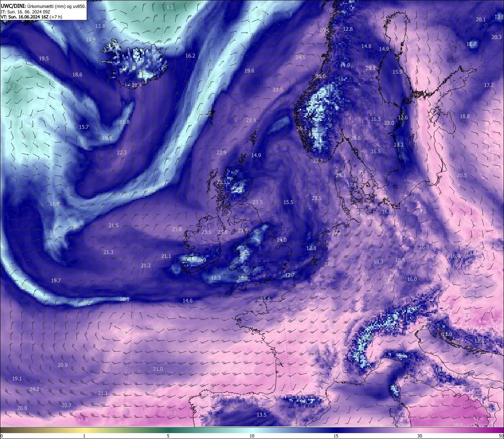504x439 pixels.
Task: Click the 23.4 value label
Action: [x=251, y=120]
